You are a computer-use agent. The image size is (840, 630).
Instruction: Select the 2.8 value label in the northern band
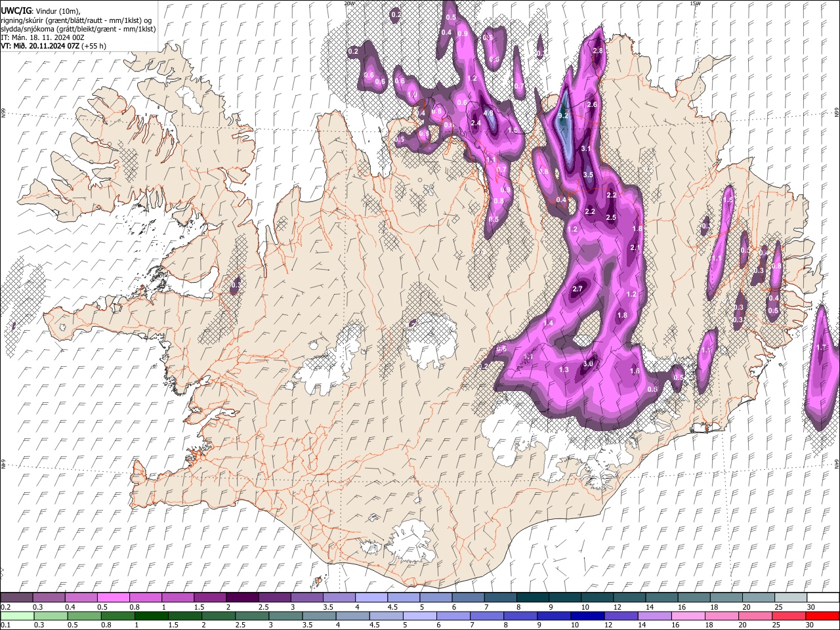tap(597, 51)
